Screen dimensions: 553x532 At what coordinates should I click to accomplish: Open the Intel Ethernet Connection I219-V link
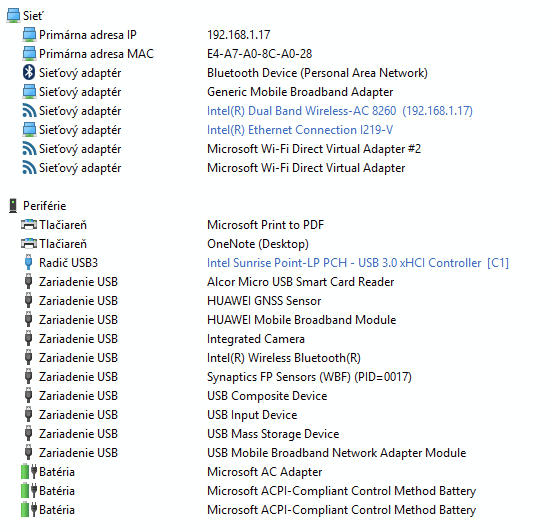pos(300,130)
